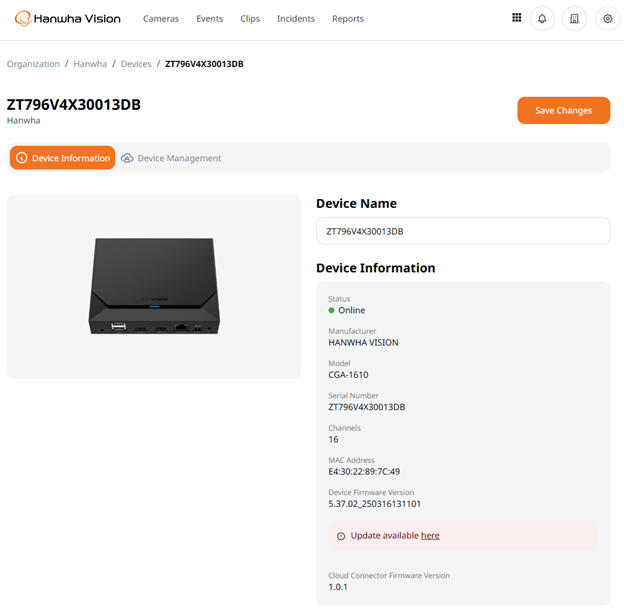Go to the Events page
624x608 pixels.
point(209,19)
